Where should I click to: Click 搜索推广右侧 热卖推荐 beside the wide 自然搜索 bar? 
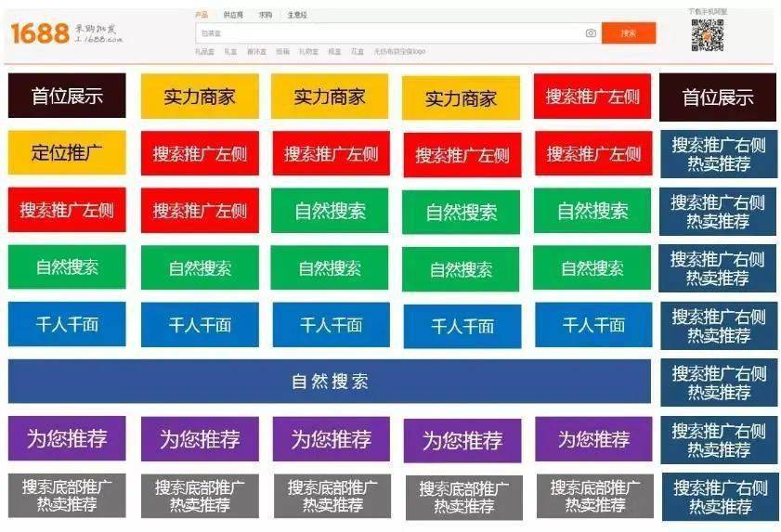719,383
